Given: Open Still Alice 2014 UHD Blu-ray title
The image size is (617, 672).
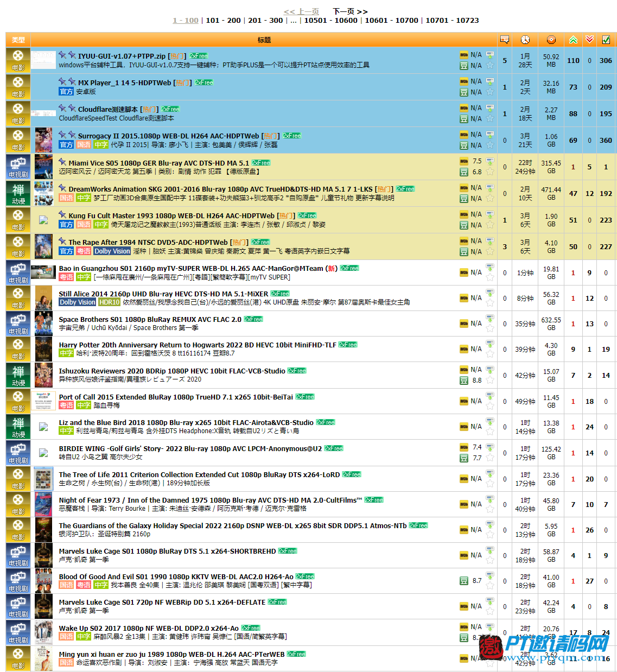Looking at the screenshot, I should click(163, 294).
